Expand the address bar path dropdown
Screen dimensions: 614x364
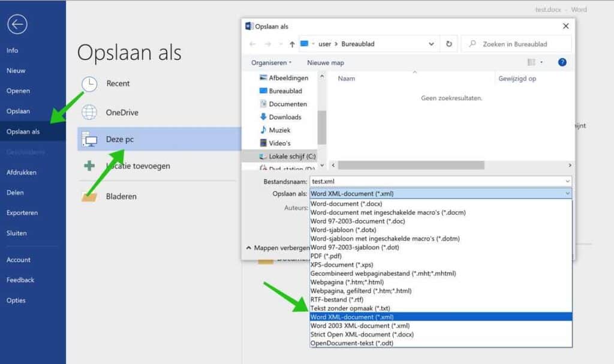(x=431, y=44)
